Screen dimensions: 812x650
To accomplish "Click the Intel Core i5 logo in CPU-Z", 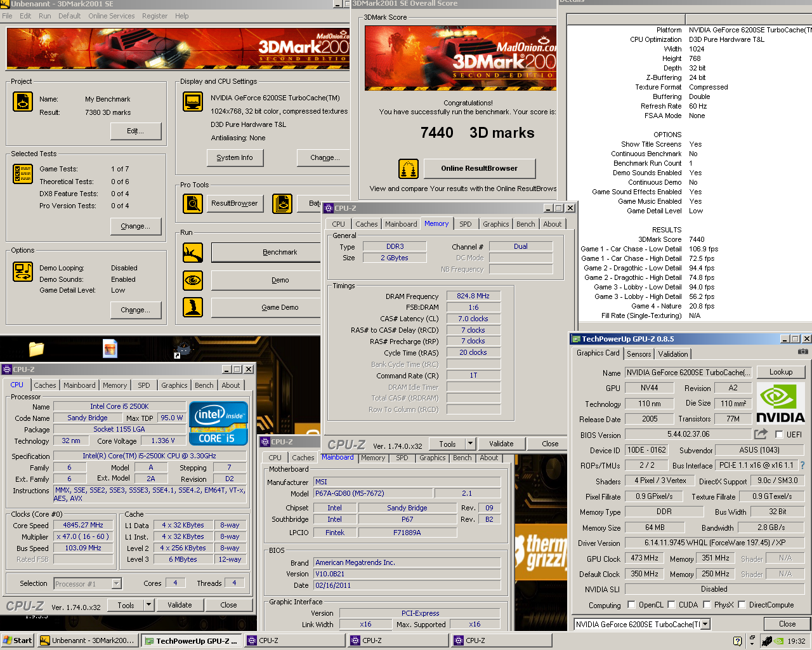I will coord(218,423).
